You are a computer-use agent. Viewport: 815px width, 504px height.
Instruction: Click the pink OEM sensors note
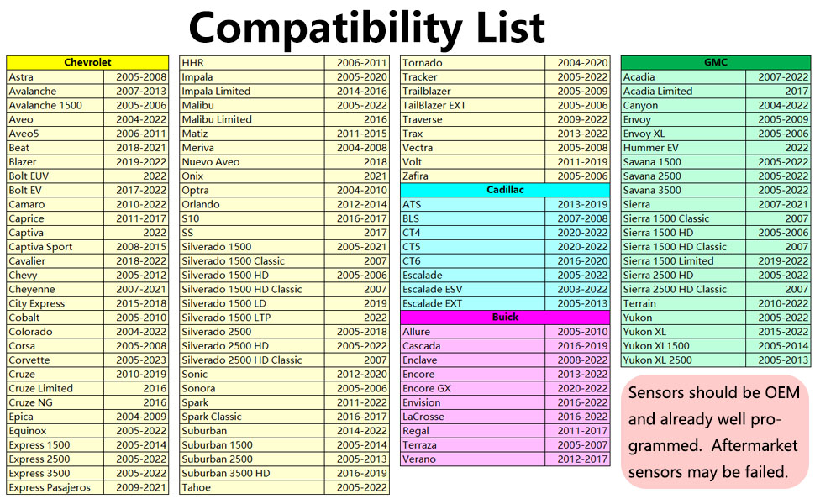tap(715, 432)
